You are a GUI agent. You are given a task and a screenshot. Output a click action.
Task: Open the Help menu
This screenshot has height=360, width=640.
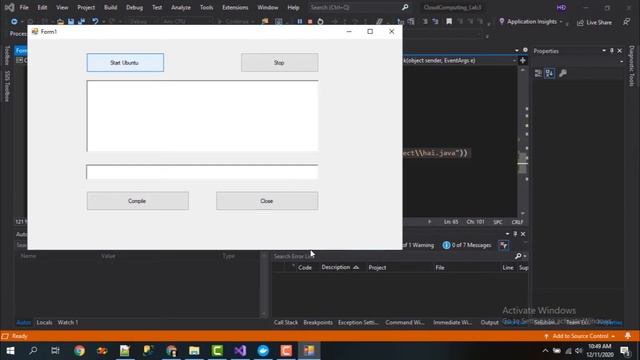[x=293, y=7]
